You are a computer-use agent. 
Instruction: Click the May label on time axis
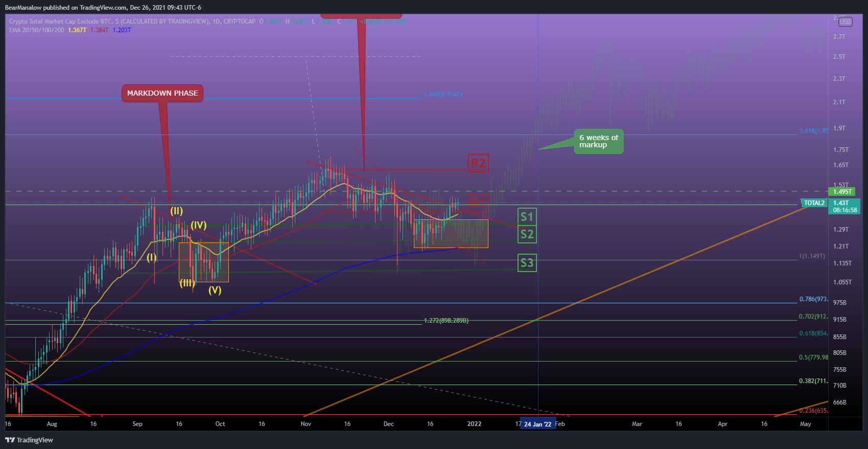click(x=806, y=424)
